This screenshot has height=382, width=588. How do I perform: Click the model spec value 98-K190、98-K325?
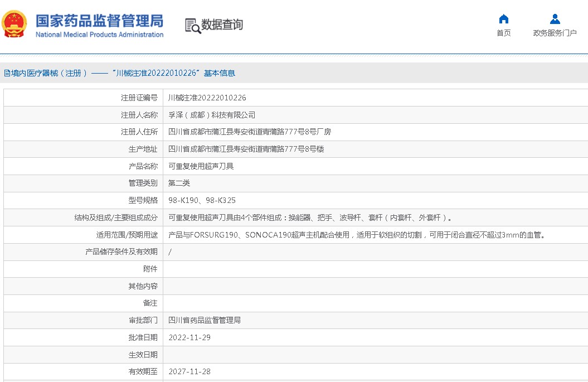pos(202,200)
